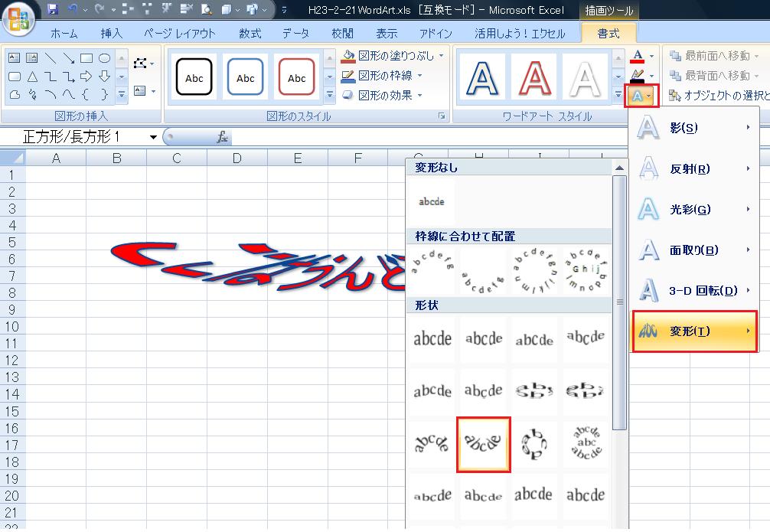Switch to the ホーム tab
Screen dimensions: 770x532
(64, 34)
